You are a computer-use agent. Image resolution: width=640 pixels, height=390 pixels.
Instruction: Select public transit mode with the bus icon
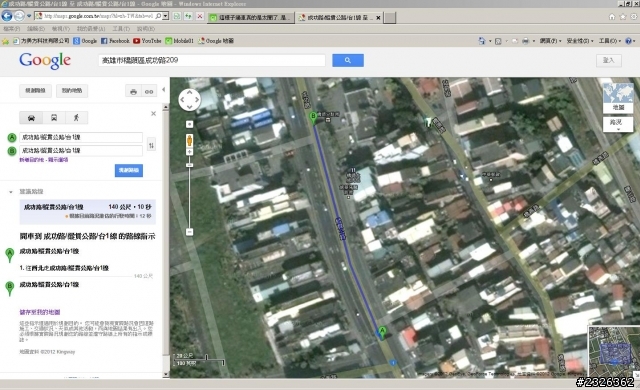tap(54, 118)
